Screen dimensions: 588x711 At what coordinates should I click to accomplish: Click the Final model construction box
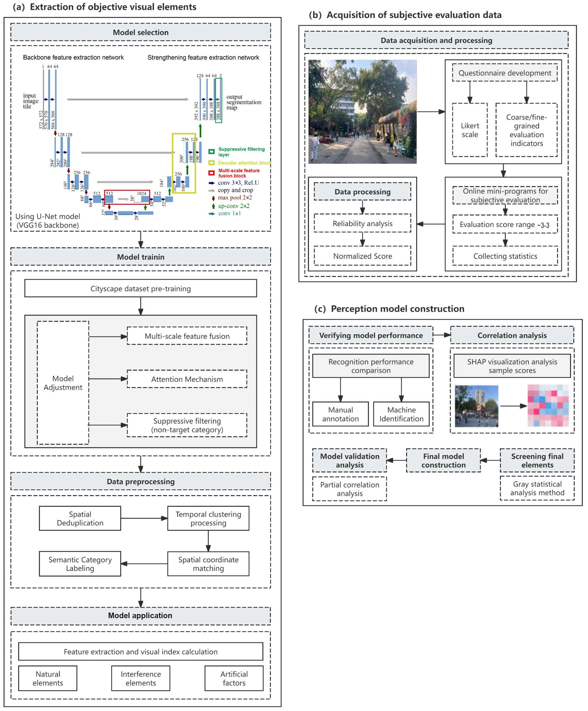443,460
